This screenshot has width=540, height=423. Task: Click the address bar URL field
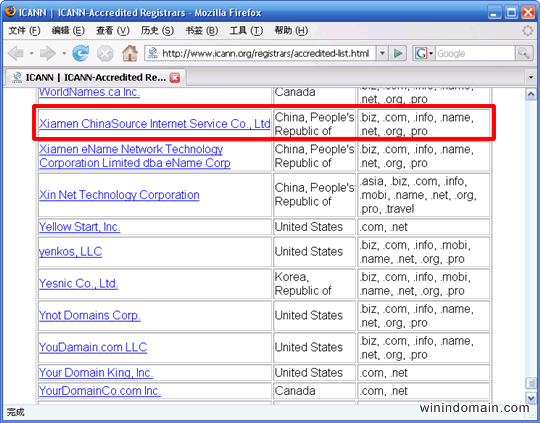(265, 53)
